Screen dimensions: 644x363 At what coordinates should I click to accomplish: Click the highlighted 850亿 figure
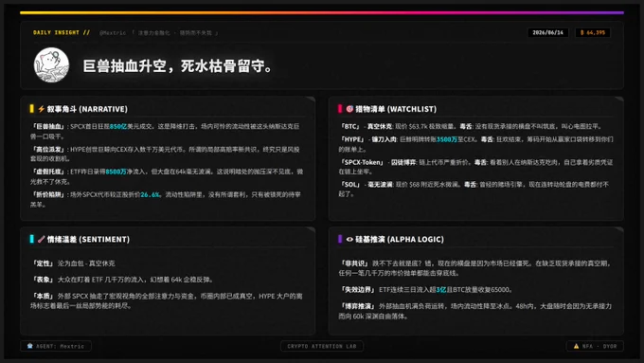pos(118,126)
